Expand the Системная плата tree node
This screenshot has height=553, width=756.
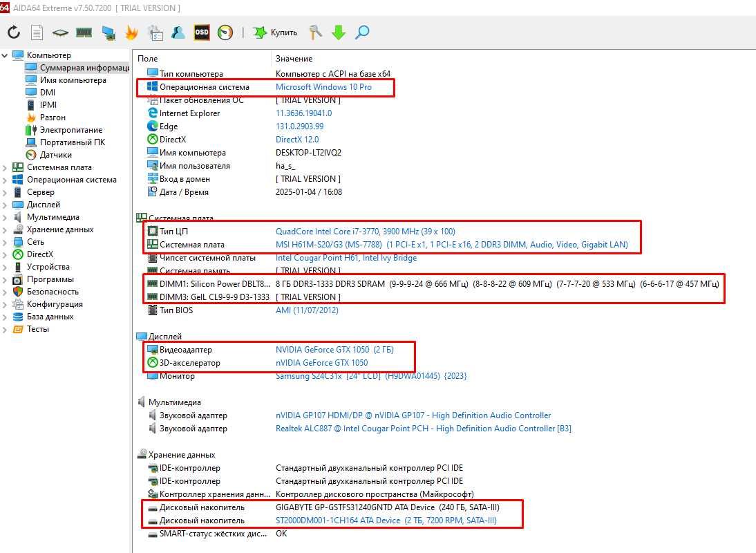coord(5,167)
